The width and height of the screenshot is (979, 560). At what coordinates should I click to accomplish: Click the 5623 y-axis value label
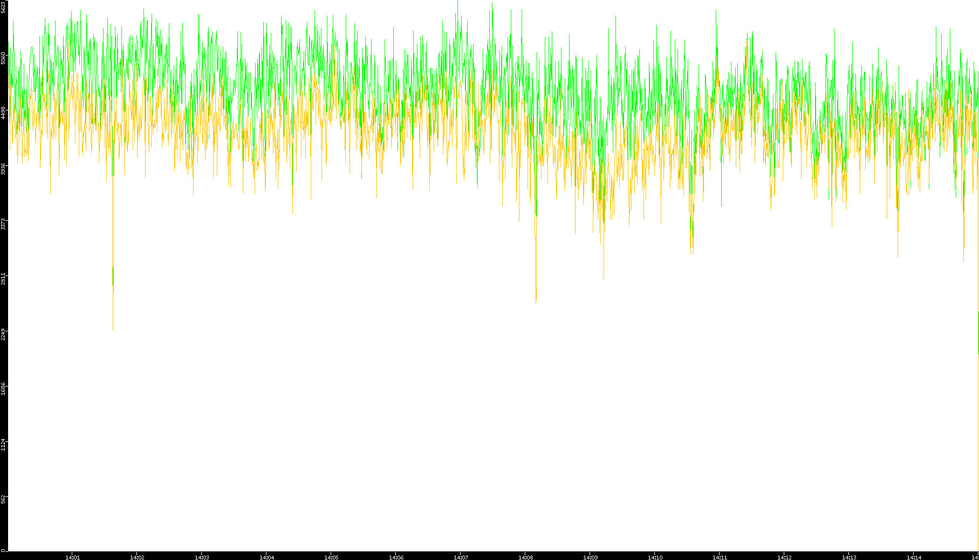point(3,7)
